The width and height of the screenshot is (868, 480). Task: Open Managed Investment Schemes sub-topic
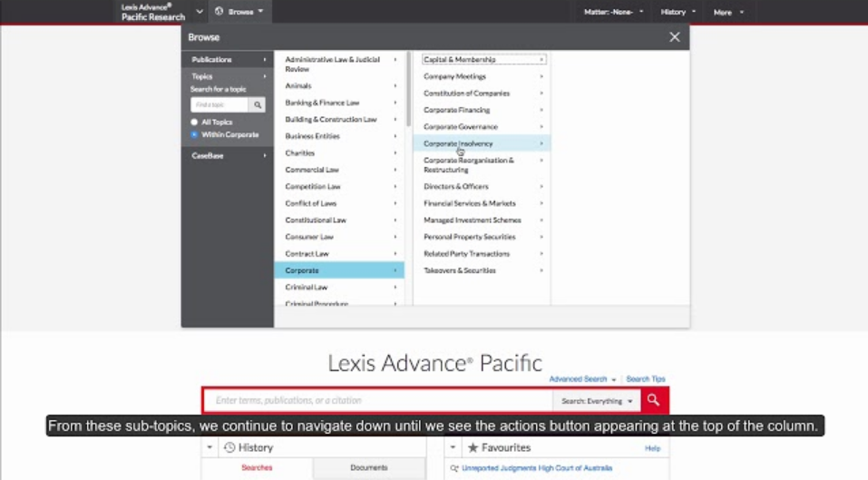point(482,220)
